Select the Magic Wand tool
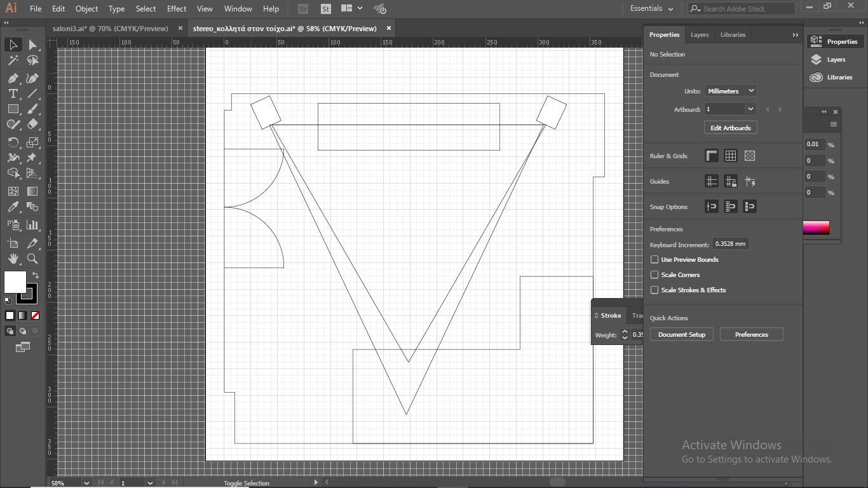 click(13, 61)
